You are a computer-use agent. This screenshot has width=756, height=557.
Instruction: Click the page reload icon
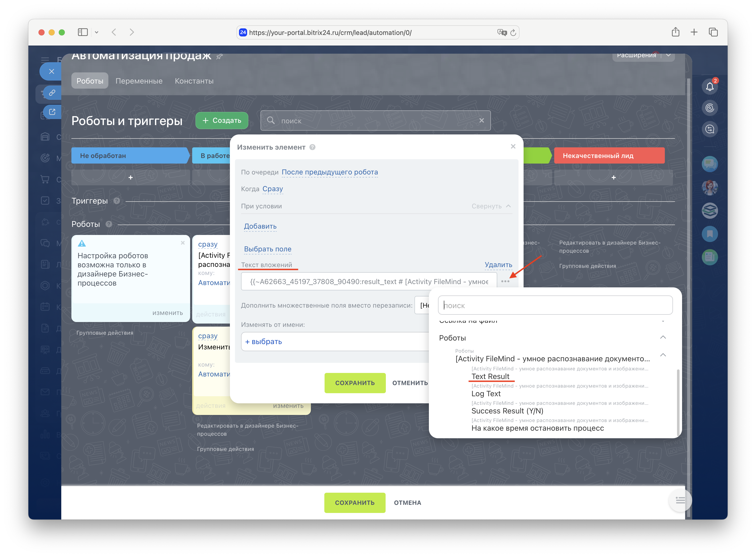[x=513, y=33]
